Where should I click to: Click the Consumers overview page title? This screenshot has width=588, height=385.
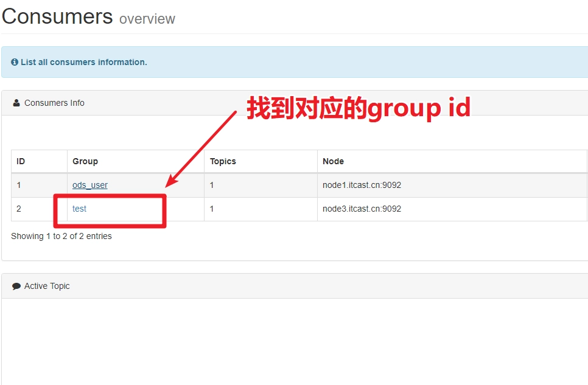pyautogui.click(x=88, y=17)
